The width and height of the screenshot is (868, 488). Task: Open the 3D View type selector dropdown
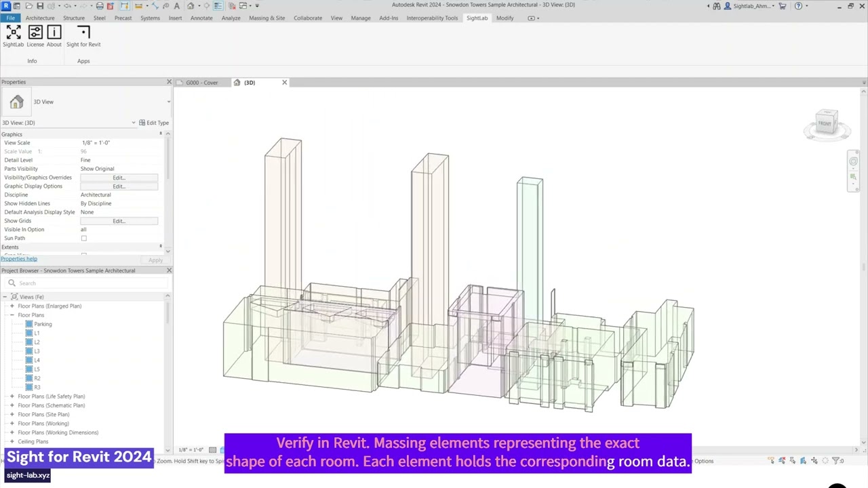click(x=168, y=102)
